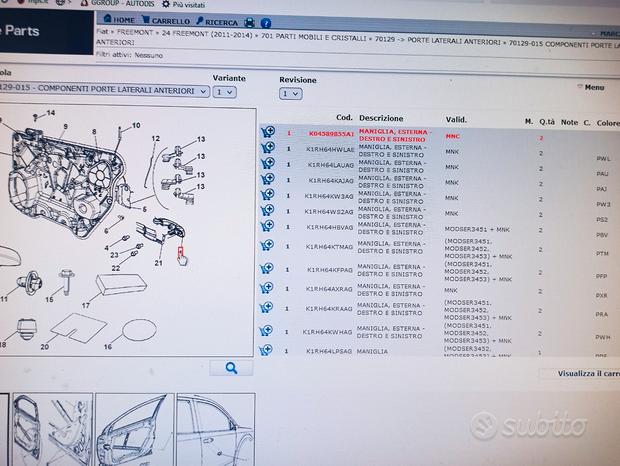Add K1RH64KFPAG to cart

267,268
